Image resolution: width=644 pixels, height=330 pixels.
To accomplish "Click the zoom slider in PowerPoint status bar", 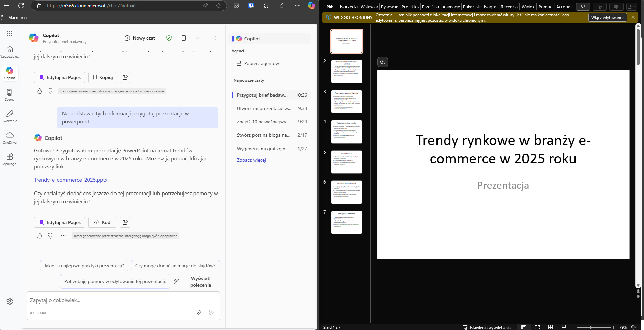I will click(591, 327).
